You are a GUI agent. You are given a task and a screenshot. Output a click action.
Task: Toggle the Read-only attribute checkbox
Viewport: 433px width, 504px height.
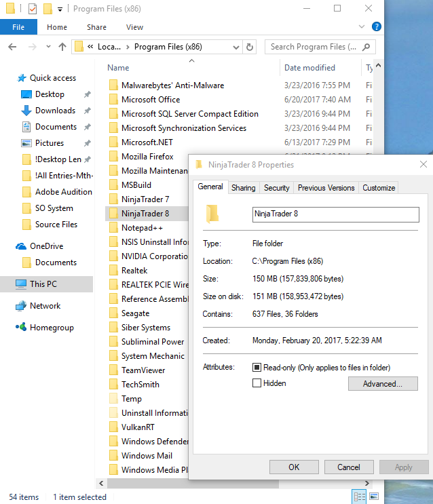[257, 367]
